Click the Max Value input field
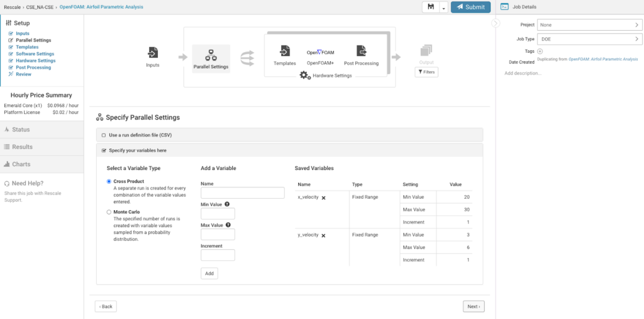Image resolution: width=644 pixels, height=319 pixels. 218,234
